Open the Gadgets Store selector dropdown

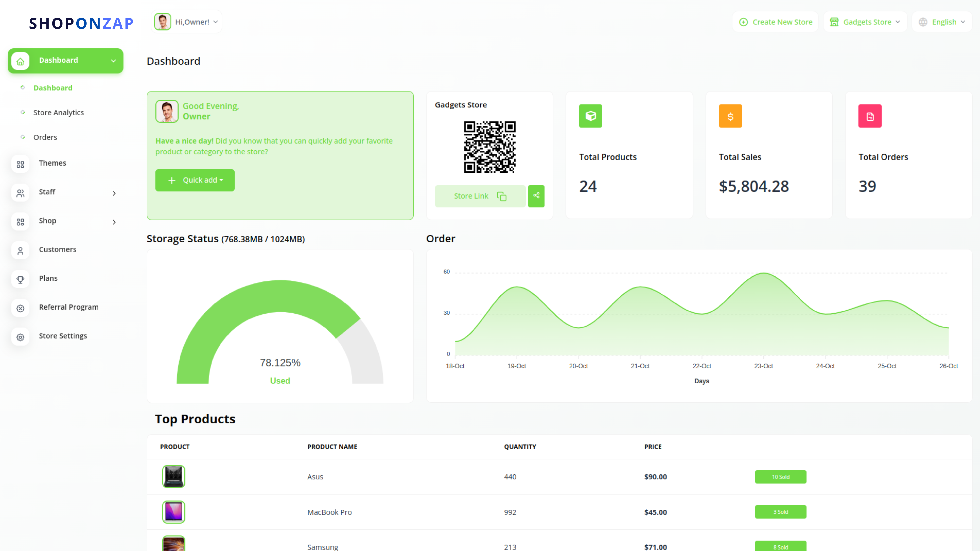[x=865, y=22]
